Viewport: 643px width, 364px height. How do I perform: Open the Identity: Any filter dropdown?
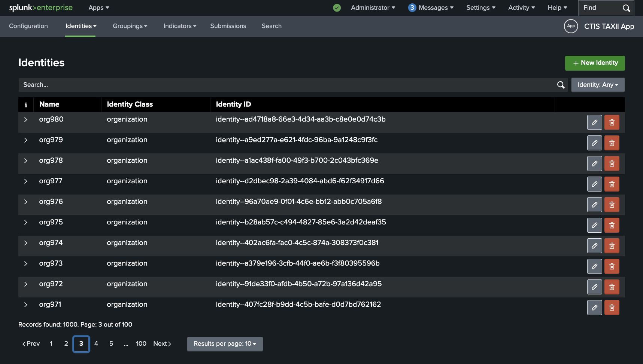coord(598,85)
